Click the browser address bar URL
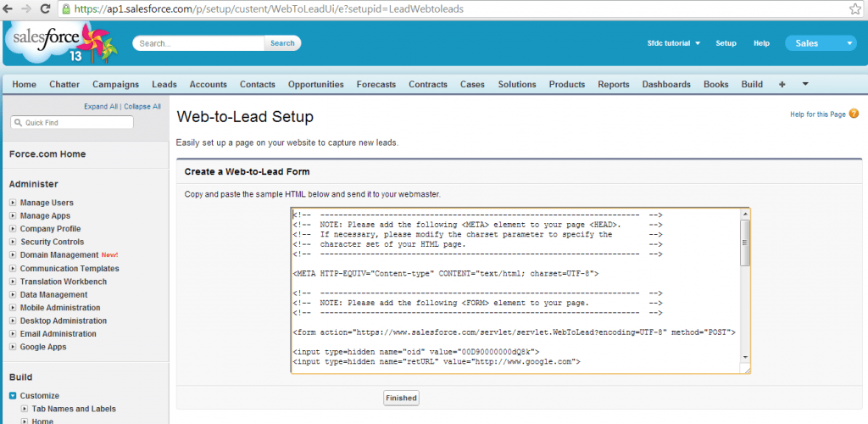The height and width of the screenshot is (424, 868). [269, 8]
